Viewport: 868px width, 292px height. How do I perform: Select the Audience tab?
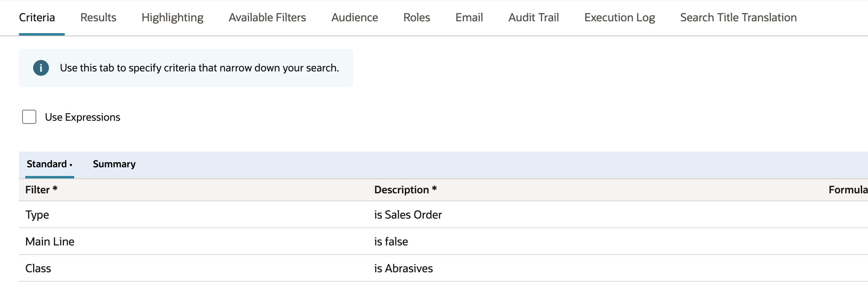coord(354,18)
